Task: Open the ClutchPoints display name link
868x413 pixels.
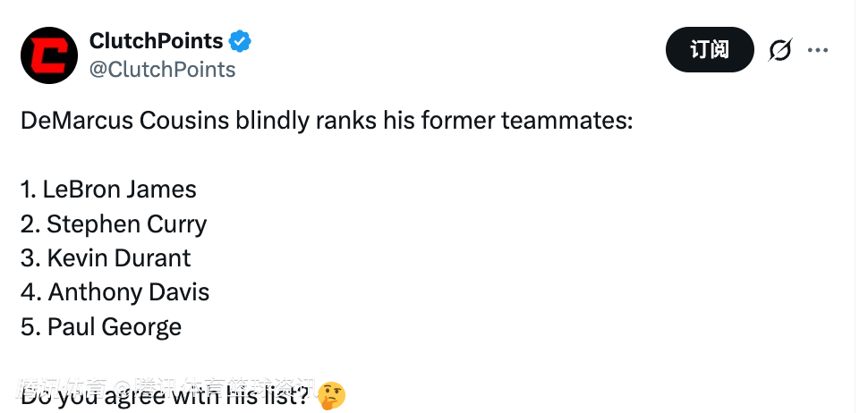Action: click(156, 41)
